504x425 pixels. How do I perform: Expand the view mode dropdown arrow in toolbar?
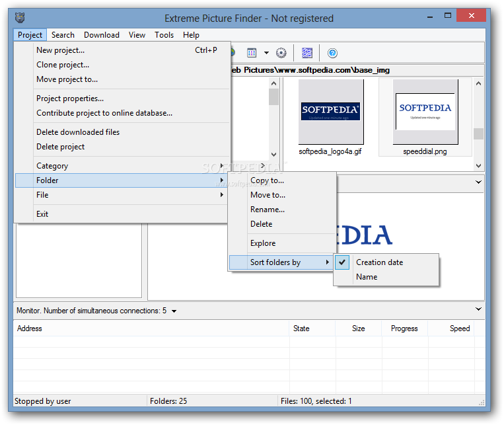[x=266, y=53]
